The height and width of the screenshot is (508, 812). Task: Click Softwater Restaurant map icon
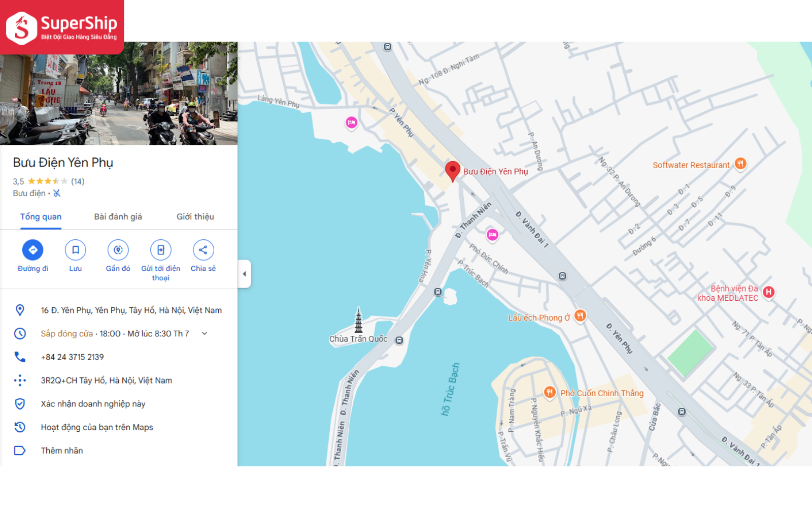741,164
